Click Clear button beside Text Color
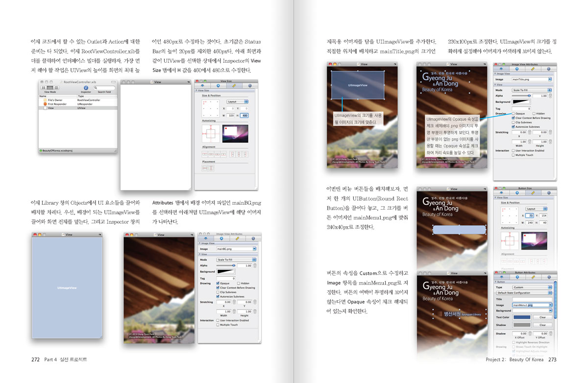 (x=542, y=317)
